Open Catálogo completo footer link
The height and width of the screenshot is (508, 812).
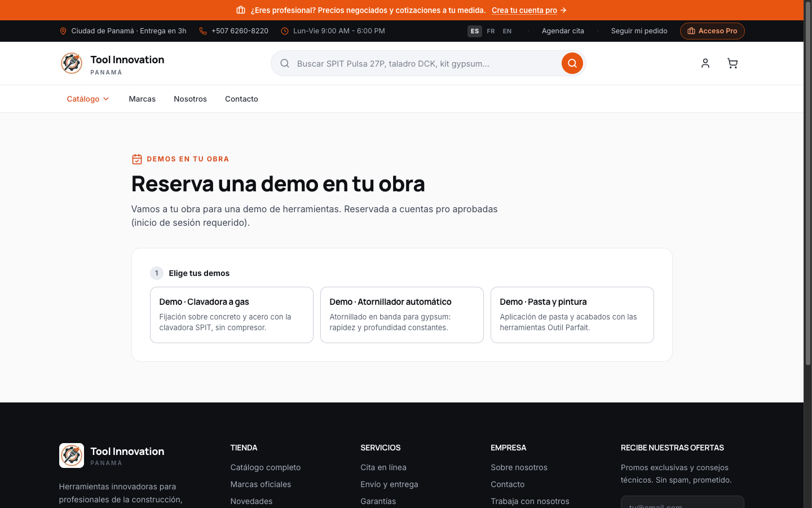pyautogui.click(x=266, y=467)
